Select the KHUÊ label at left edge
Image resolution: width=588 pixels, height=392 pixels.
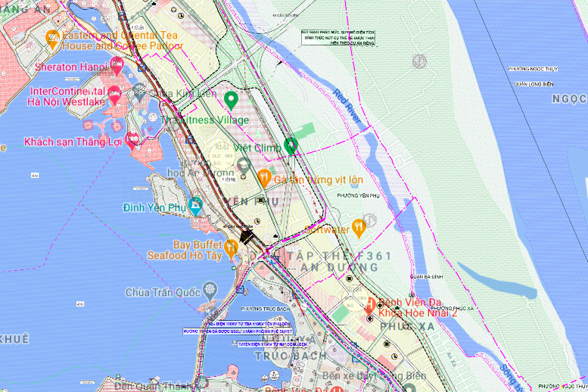pyautogui.click(x=14, y=339)
